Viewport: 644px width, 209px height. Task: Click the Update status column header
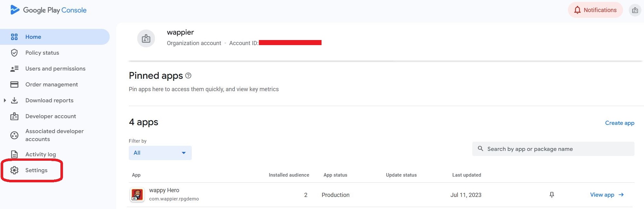[401, 175]
